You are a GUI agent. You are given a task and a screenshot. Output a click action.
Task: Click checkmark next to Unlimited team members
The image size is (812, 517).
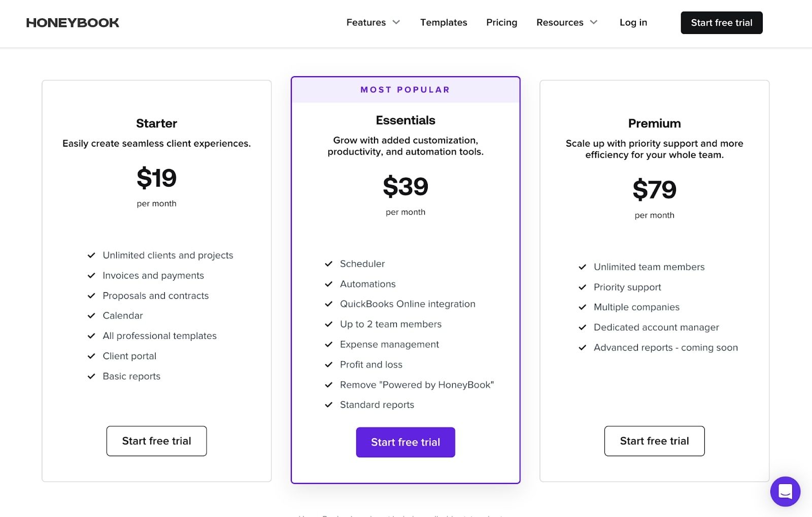[583, 267]
